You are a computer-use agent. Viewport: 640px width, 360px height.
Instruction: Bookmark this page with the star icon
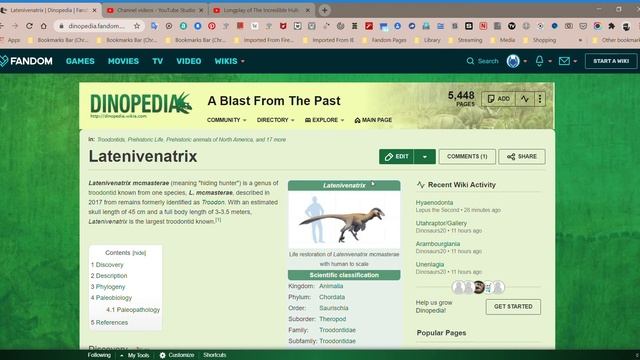click(137, 26)
